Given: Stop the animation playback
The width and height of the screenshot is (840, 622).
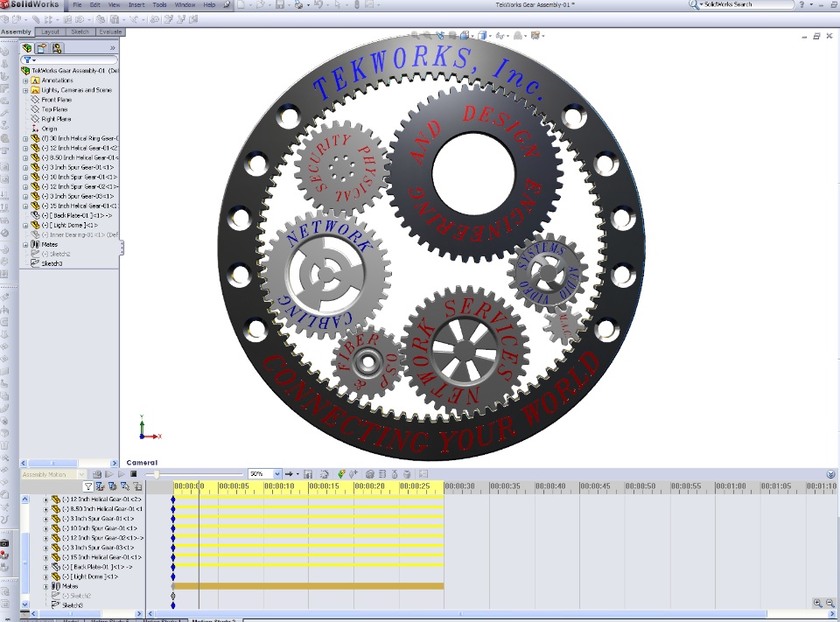Looking at the screenshot, I should pyautogui.click(x=133, y=474).
